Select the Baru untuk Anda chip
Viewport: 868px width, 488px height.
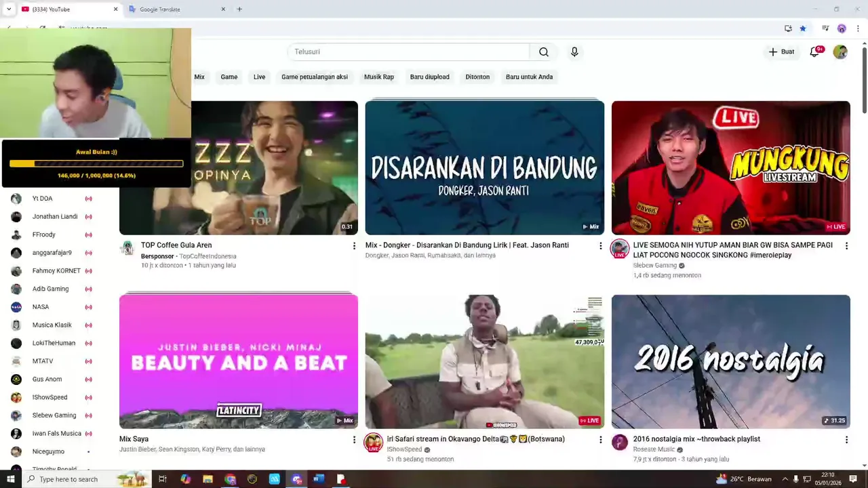coord(530,77)
